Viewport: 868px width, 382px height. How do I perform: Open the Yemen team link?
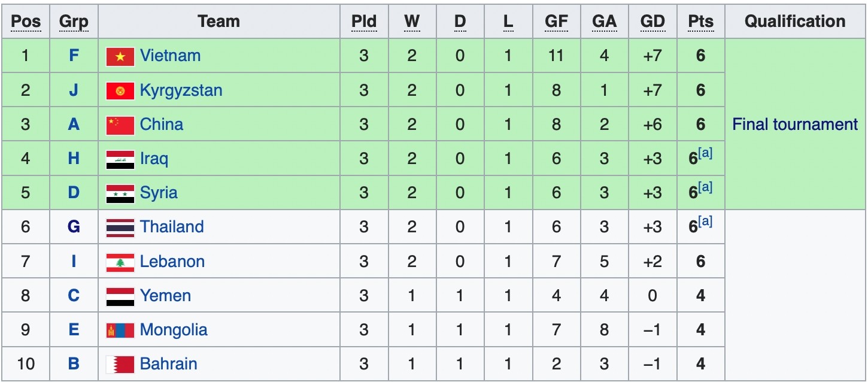pyautogui.click(x=165, y=296)
